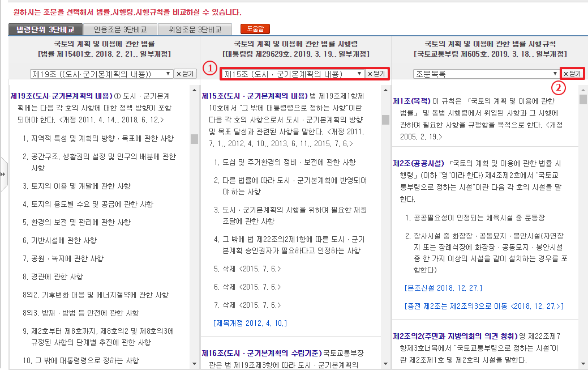The width and height of the screenshot is (588, 370).
Task: Click the law column scrollbar up arrow
Action: pos(194,90)
